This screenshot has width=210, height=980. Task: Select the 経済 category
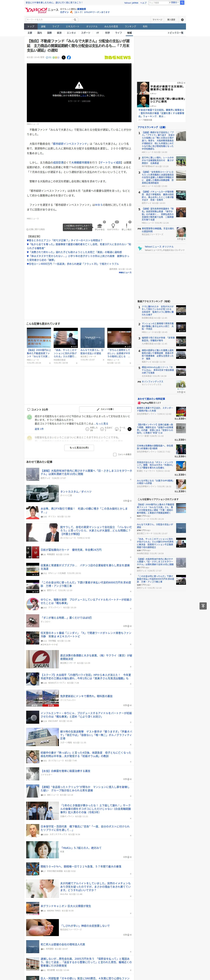click(59, 33)
